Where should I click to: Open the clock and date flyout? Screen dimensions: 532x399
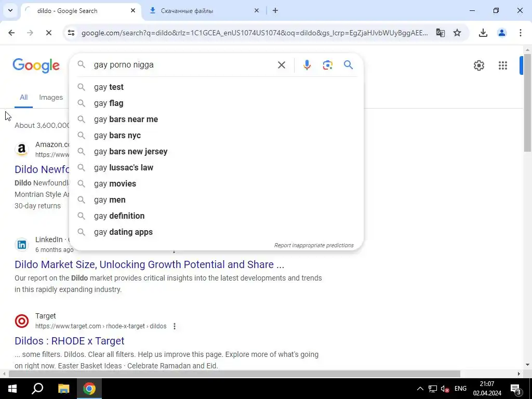(x=487, y=389)
